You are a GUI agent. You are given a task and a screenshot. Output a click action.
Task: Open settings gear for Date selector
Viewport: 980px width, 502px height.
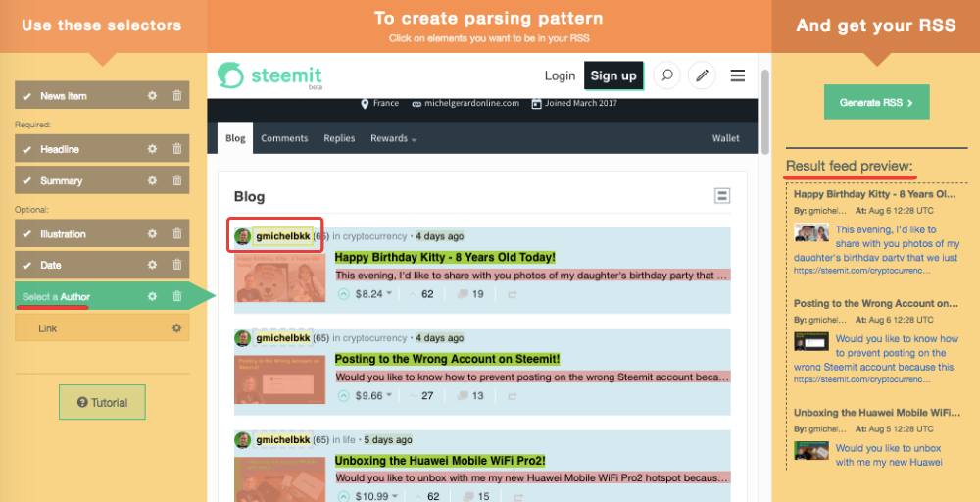[152, 265]
